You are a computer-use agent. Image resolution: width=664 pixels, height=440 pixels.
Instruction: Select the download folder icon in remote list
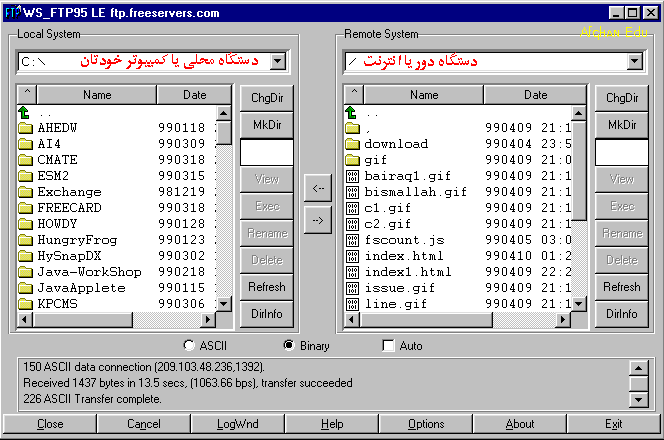[352, 144]
